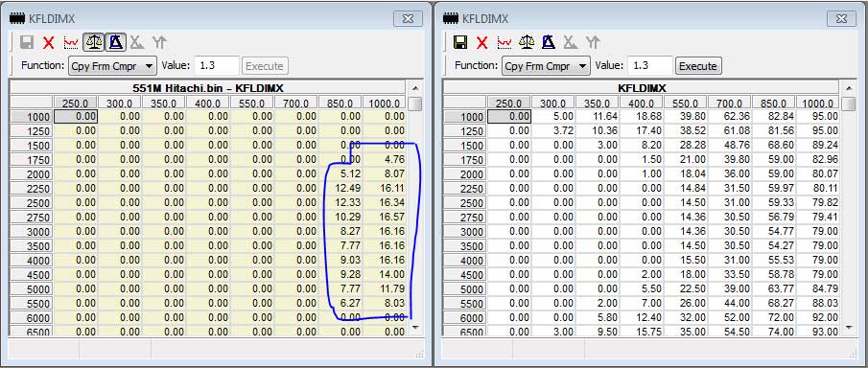Click the greyed Execute button in the left window
Screen dimensions: 868x368
point(265,66)
